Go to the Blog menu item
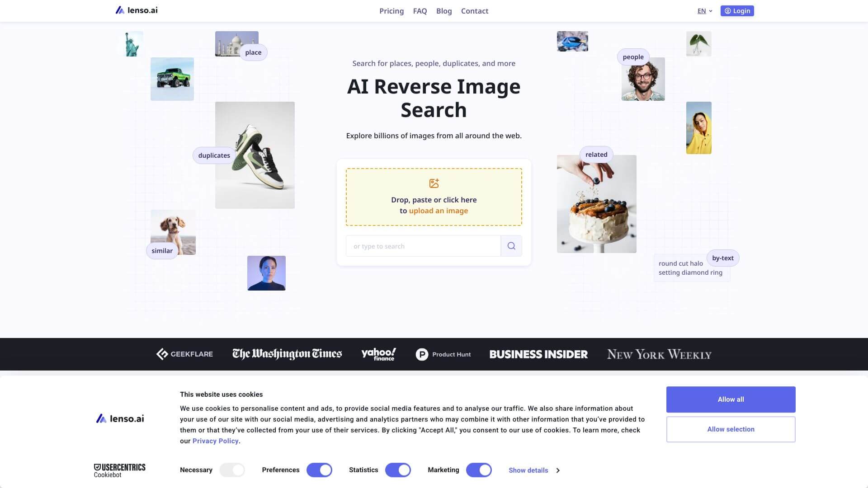 click(x=443, y=10)
